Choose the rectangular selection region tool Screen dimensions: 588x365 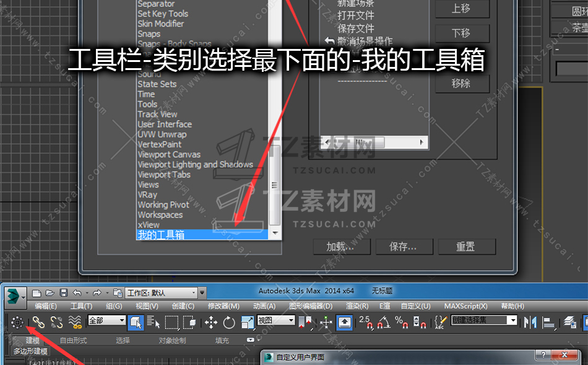(x=171, y=322)
